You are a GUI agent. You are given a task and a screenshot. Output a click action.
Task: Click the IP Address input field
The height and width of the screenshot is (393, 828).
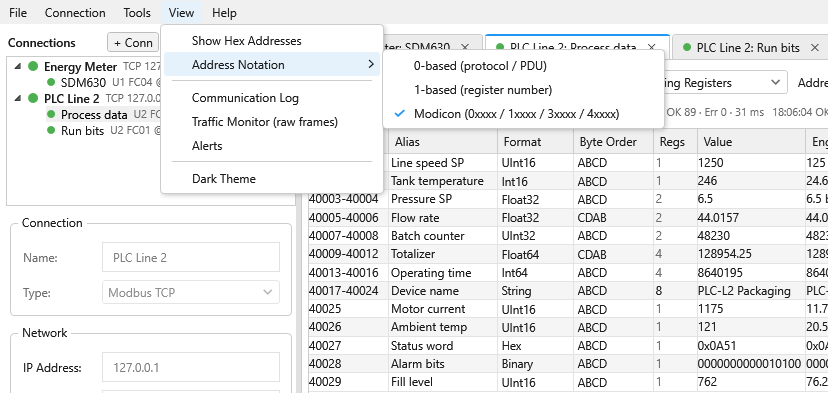pyautogui.click(x=191, y=368)
